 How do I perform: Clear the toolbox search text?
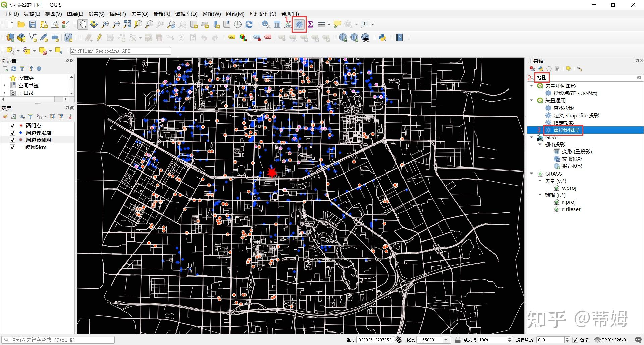coord(639,78)
